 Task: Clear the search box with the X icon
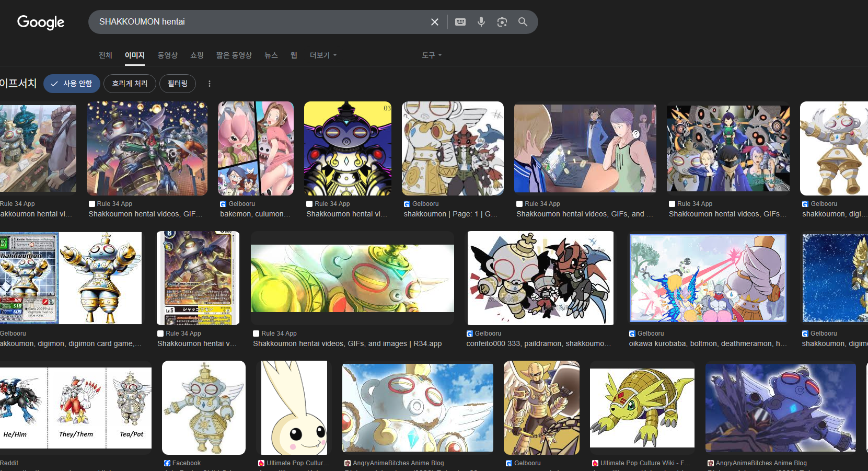tap(434, 22)
